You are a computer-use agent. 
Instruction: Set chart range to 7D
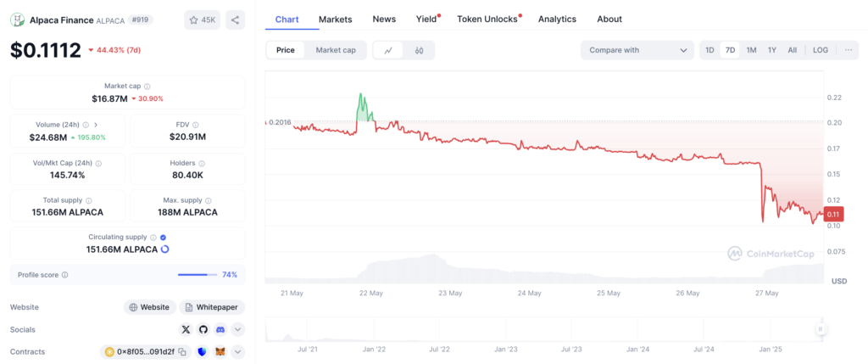[x=730, y=50]
